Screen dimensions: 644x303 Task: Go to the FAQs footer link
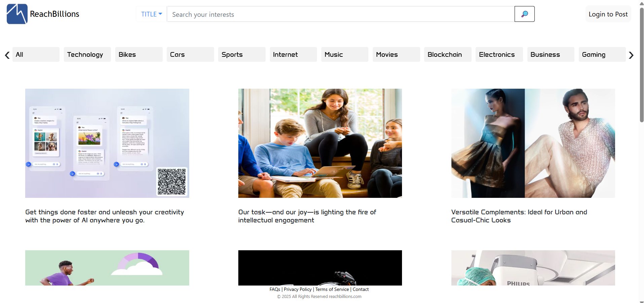[x=275, y=289]
